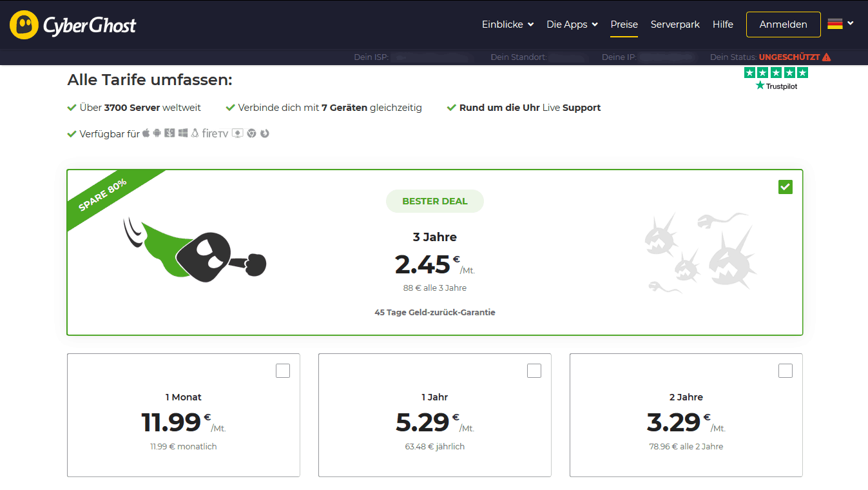Click '63.48 € jährlich' text
This screenshot has height=490, width=868.
pos(435,446)
